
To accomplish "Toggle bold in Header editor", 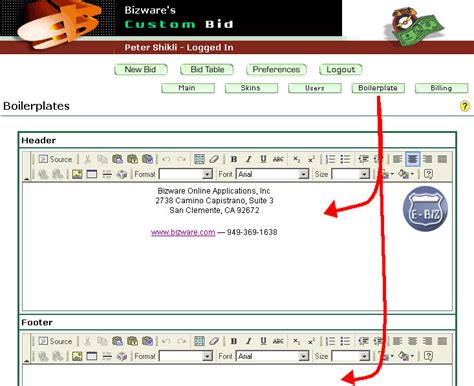I will point(234,159).
